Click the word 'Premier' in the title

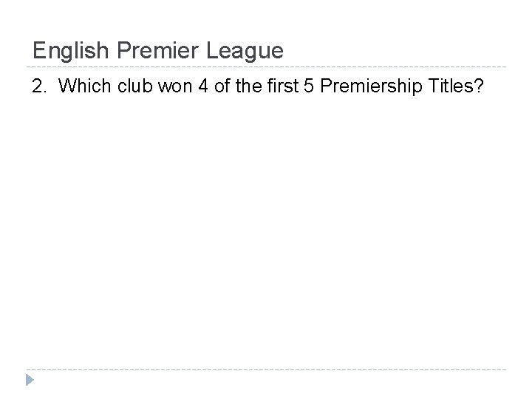[x=157, y=50]
